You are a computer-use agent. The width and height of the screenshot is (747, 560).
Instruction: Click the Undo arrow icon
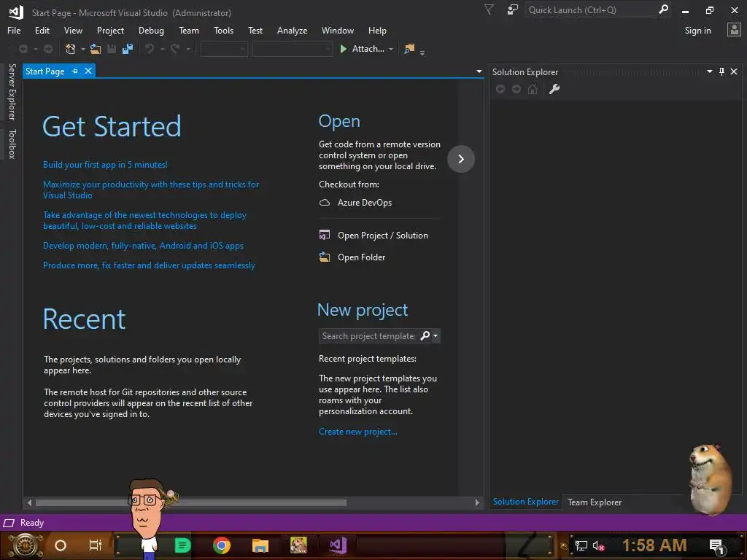(150, 49)
